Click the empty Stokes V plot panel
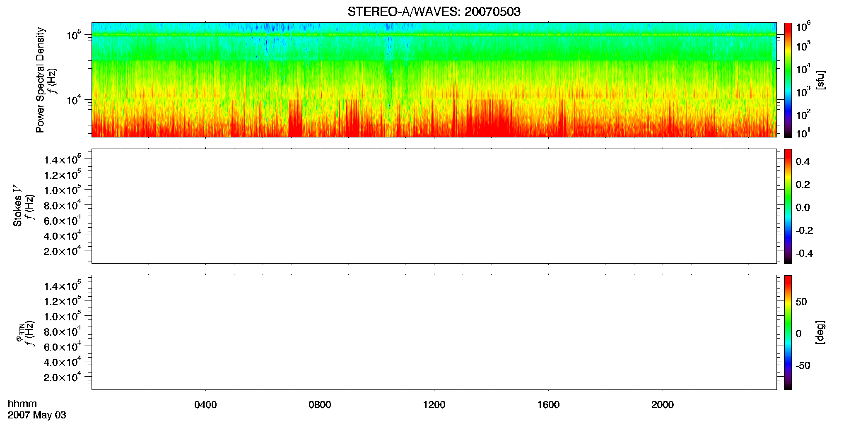This screenshot has height=447, width=868. coord(434,206)
